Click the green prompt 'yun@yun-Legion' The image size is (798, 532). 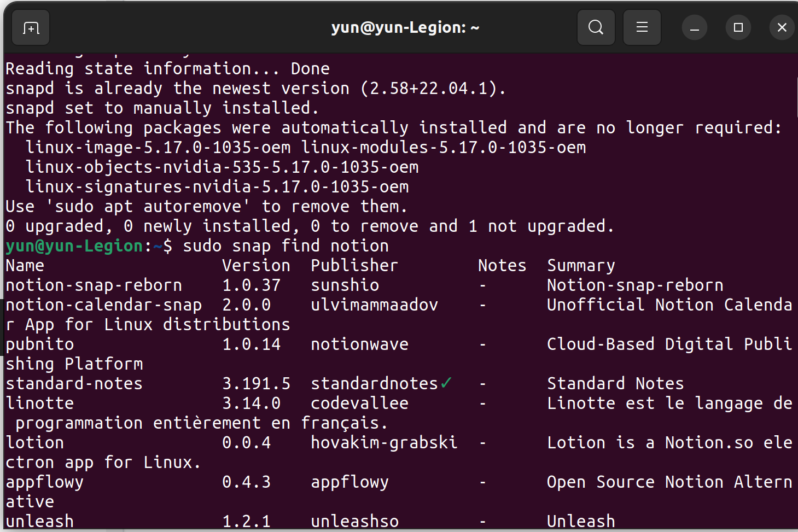74,246
